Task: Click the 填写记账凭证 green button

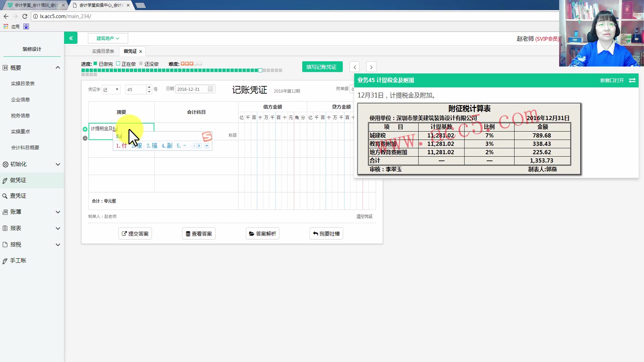Action: coord(322,67)
